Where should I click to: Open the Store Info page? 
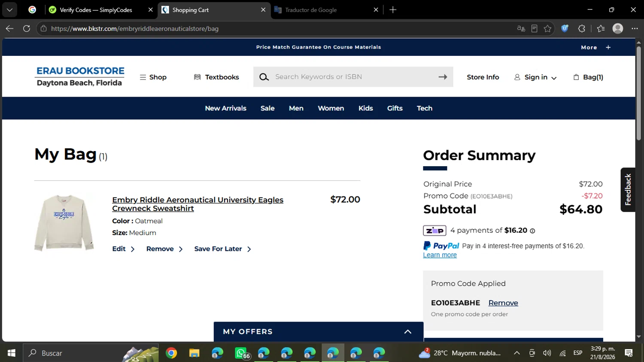[x=483, y=77]
